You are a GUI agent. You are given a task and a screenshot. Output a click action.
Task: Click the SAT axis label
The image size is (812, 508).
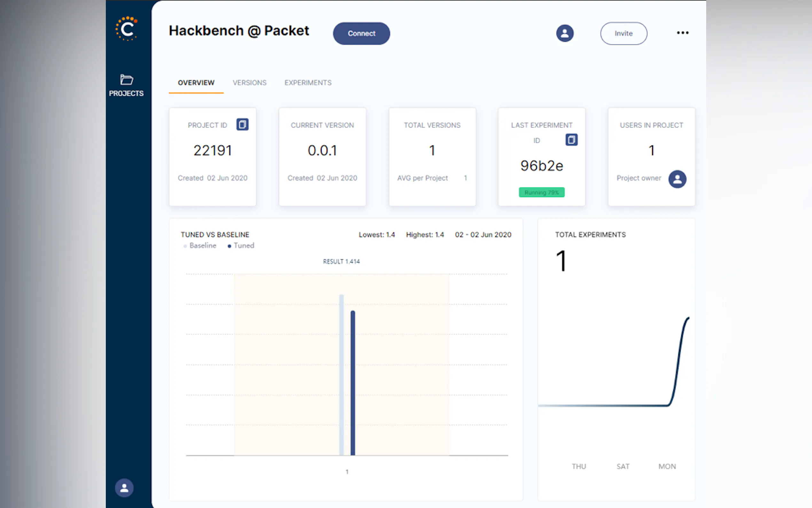tap(623, 466)
